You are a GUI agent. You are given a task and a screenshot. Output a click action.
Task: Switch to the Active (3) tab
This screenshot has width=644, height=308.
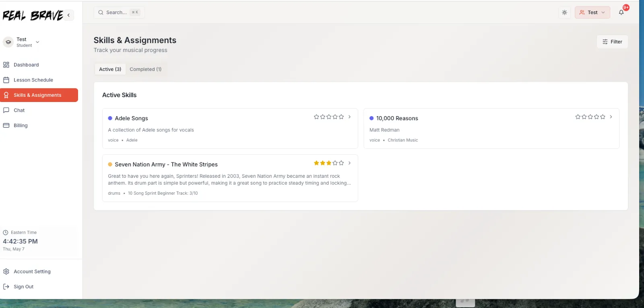click(x=110, y=69)
